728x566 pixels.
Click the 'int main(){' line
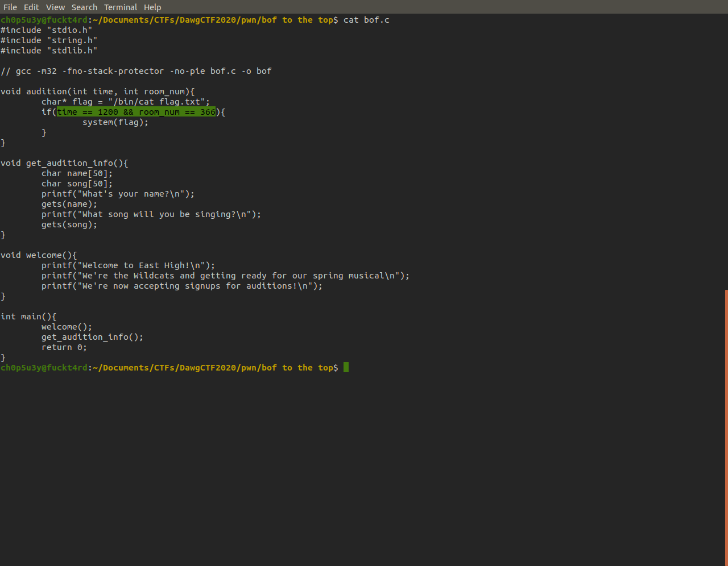[28, 317]
